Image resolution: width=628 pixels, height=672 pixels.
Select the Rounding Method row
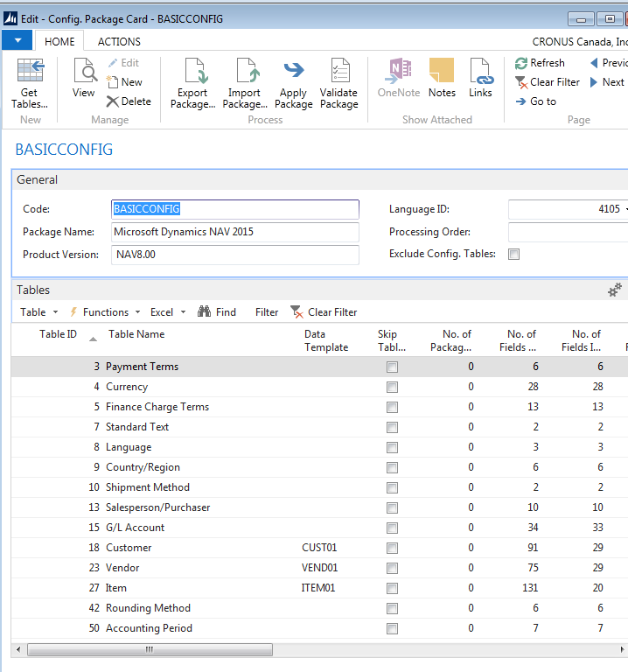[x=319, y=608]
